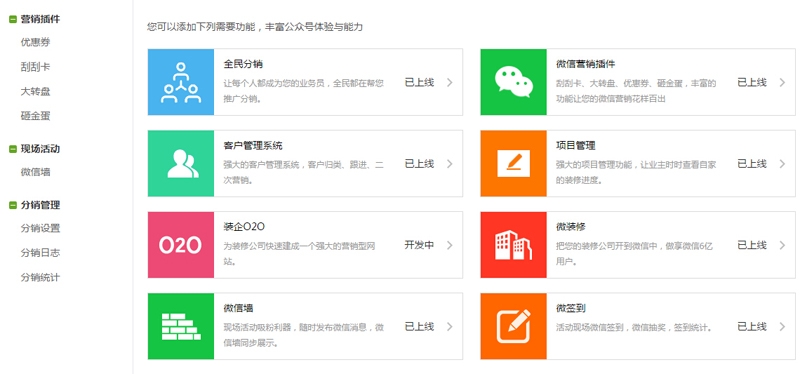The width and height of the screenshot is (800, 374).
Task: Go to 分销日志 in the sidebar
Action: click(x=40, y=253)
